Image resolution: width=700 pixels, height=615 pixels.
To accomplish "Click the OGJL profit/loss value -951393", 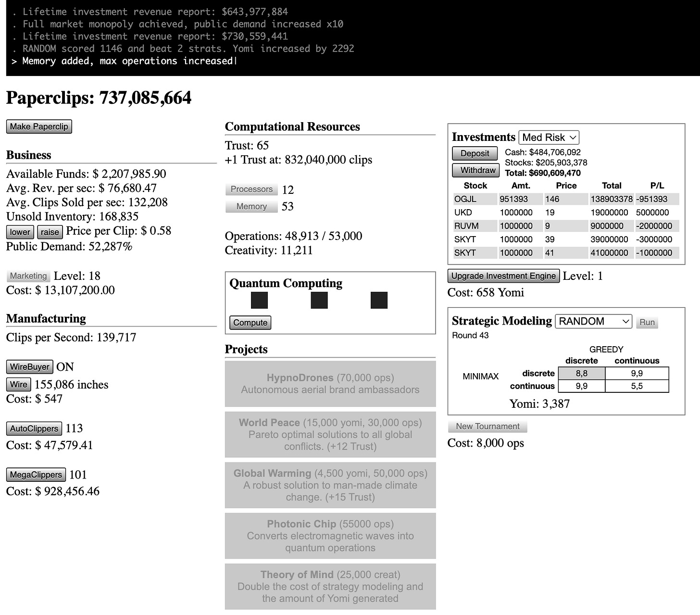I will point(652,199).
